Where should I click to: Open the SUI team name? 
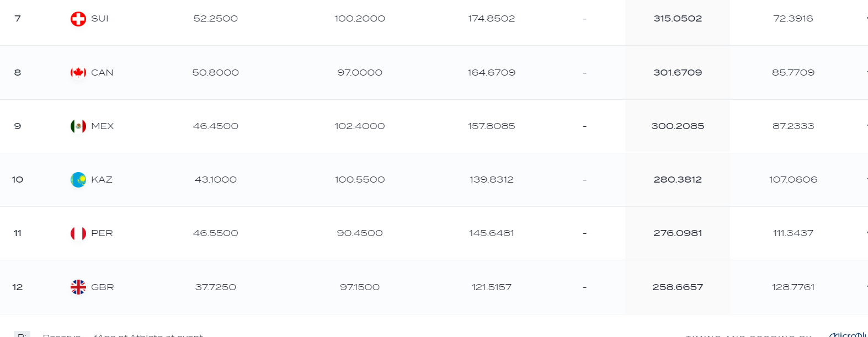pyautogui.click(x=100, y=19)
